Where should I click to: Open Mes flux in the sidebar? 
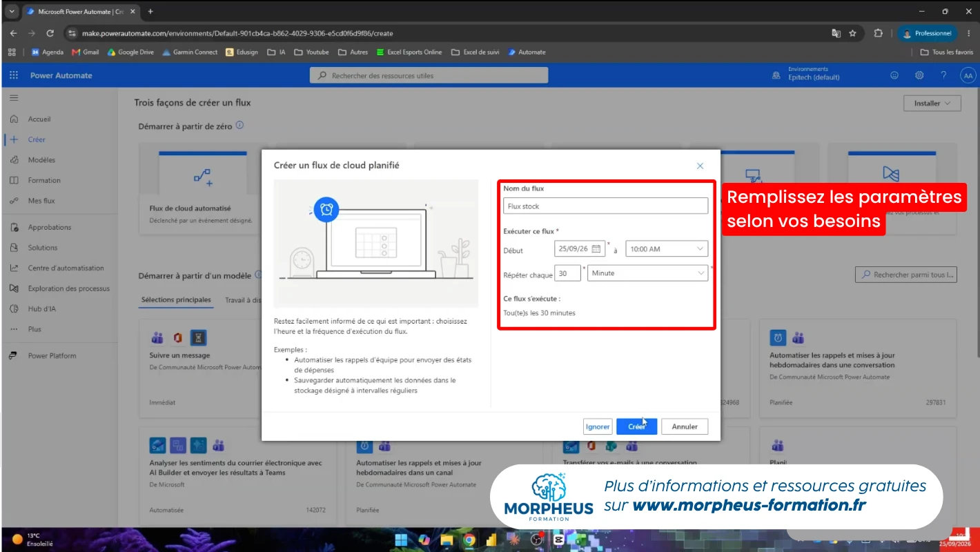pos(41,201)
